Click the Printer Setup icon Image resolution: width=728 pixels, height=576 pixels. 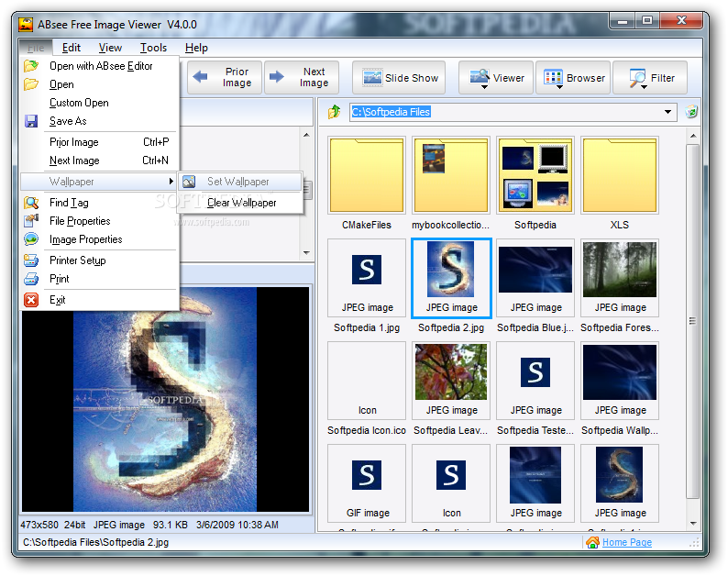pos(31,260)
